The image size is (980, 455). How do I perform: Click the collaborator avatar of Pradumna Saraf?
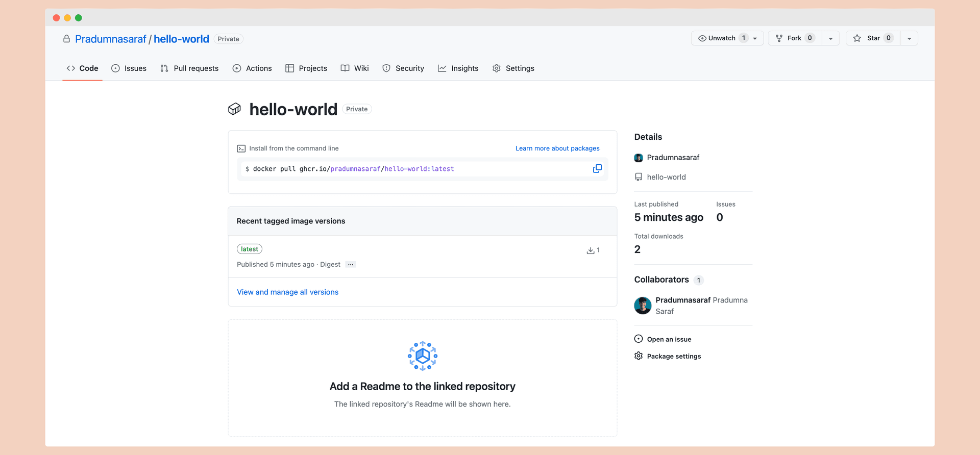(643, 306)
